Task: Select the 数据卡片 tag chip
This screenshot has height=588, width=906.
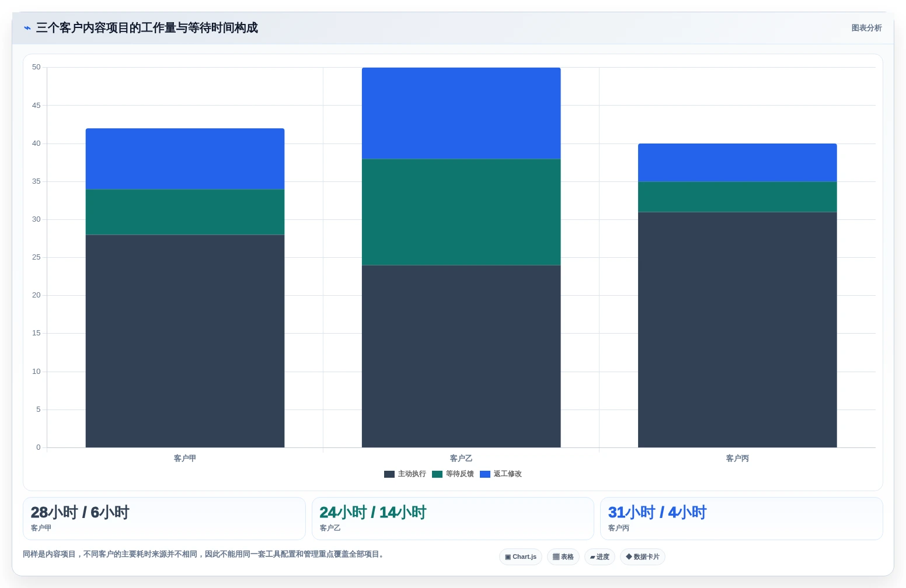Action: point(643,557)
